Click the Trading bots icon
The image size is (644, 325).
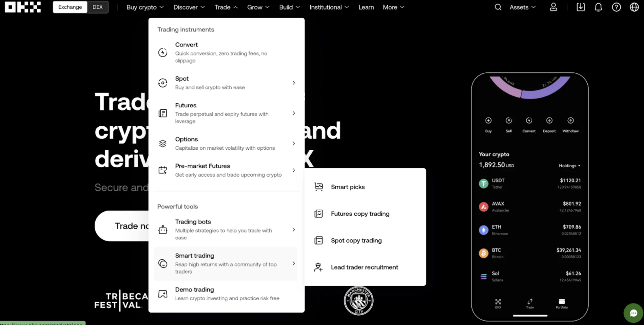point(162,229)
